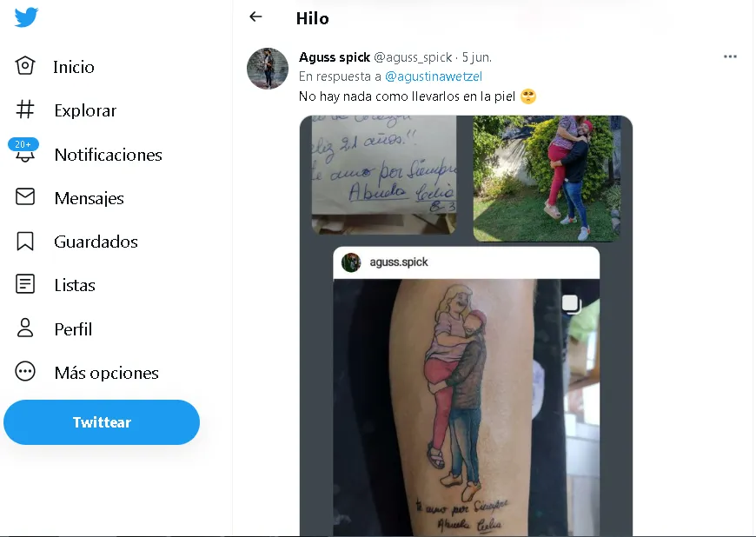Go to Inicio home icon

(x=25, y=66)
